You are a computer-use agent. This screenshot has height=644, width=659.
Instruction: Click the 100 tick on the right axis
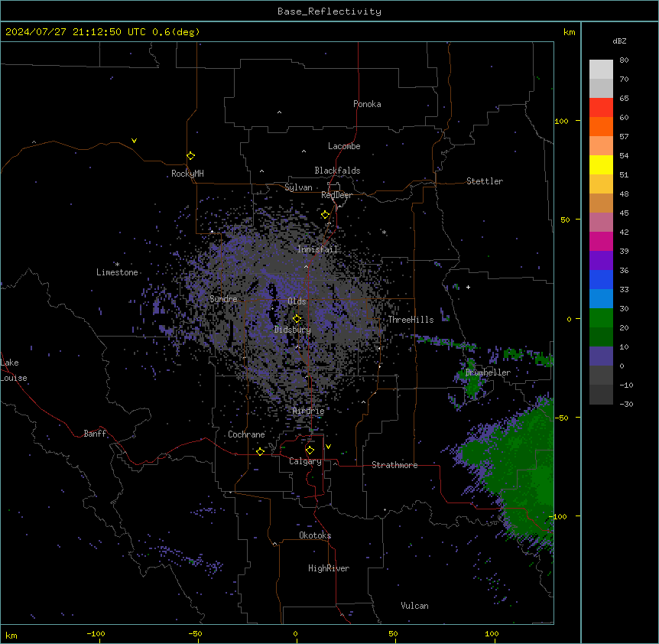click(561, 121)
